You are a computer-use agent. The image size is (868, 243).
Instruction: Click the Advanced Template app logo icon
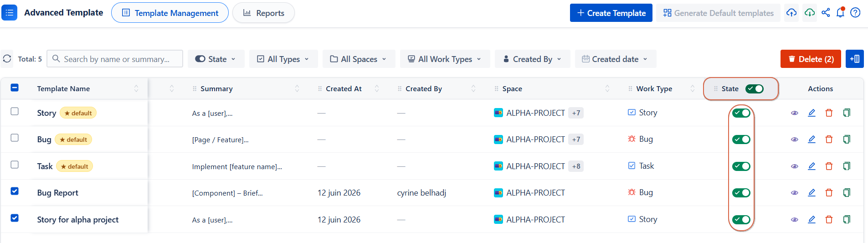pyautogui.click(x=9, y=13)
